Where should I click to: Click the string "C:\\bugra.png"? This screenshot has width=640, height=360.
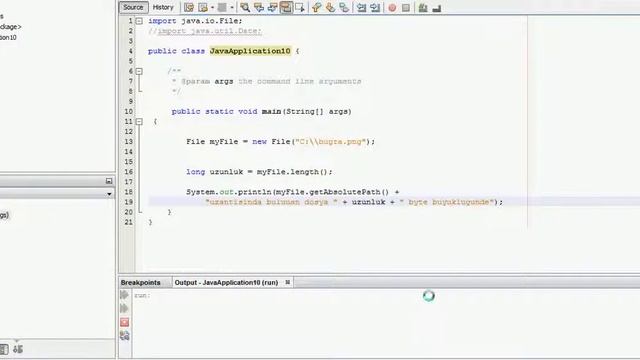330,142
